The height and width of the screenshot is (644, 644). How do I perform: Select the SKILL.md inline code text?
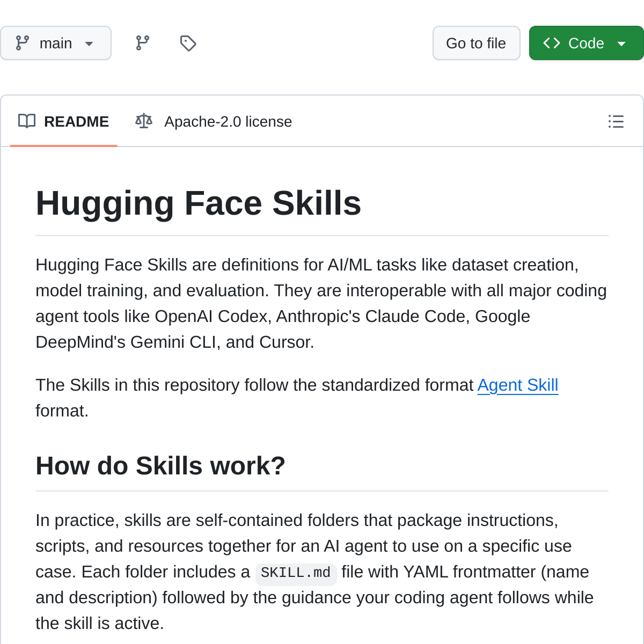tap(296, 573)
